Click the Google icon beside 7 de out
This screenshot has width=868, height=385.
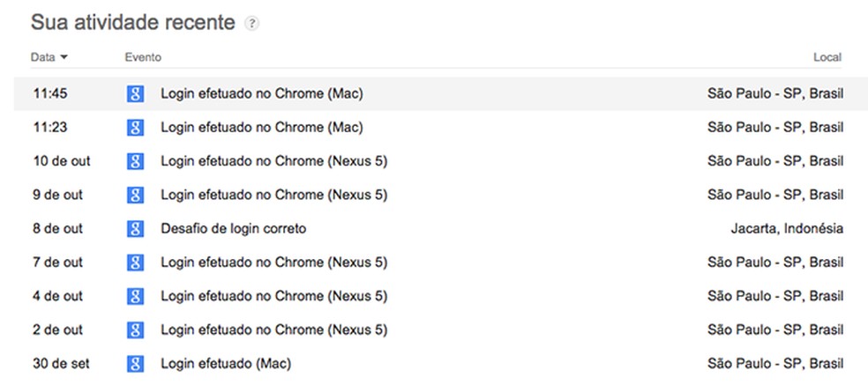pyautogui.click(x=135, y=262)
